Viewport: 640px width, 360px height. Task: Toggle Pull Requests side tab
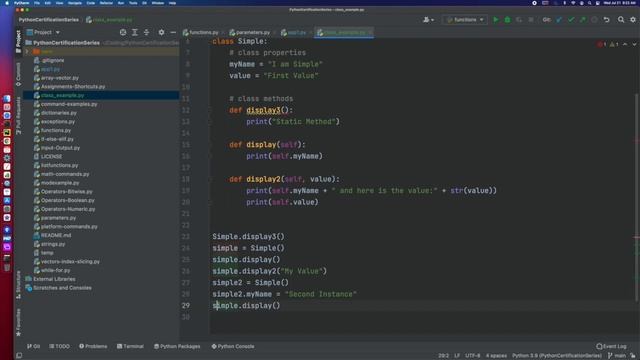(18, 116)
